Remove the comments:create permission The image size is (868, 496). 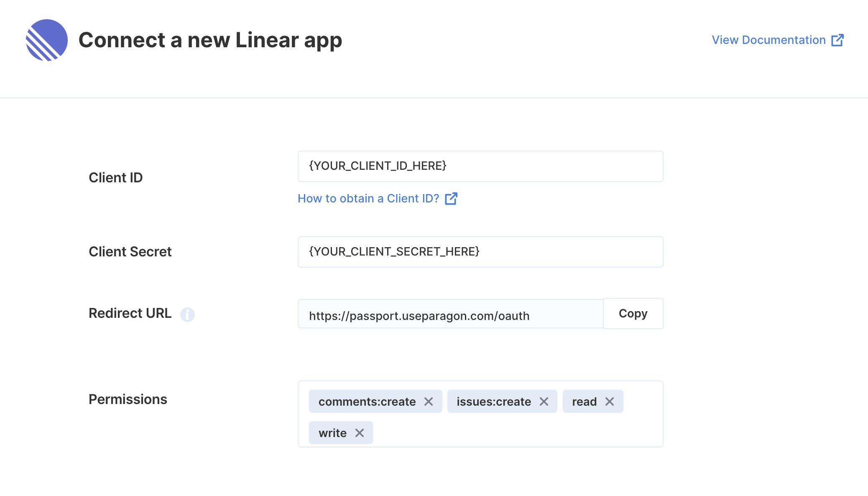coord(429,401)
